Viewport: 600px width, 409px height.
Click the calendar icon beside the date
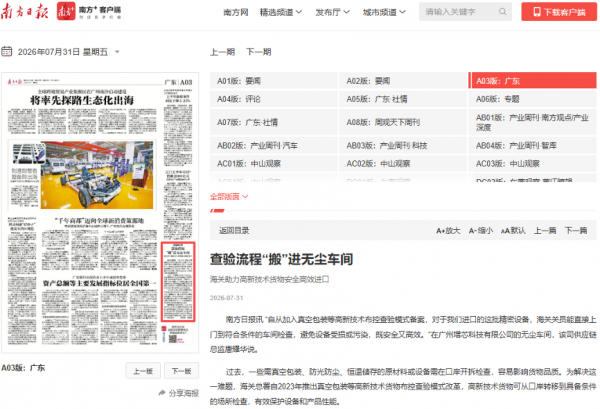click(x=7, y=51)
